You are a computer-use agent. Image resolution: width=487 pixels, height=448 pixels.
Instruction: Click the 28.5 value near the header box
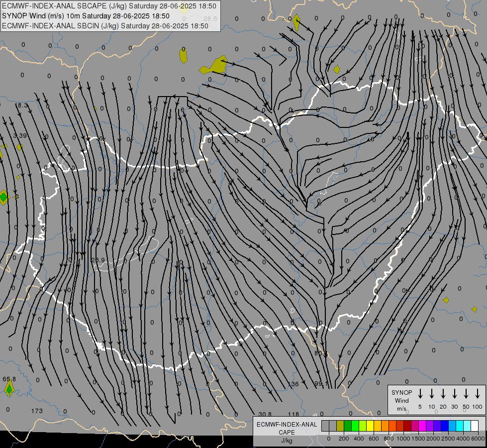click(210, 18)
